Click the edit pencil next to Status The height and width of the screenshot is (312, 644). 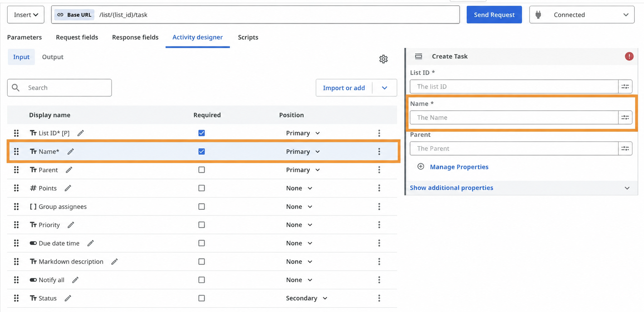68,298
